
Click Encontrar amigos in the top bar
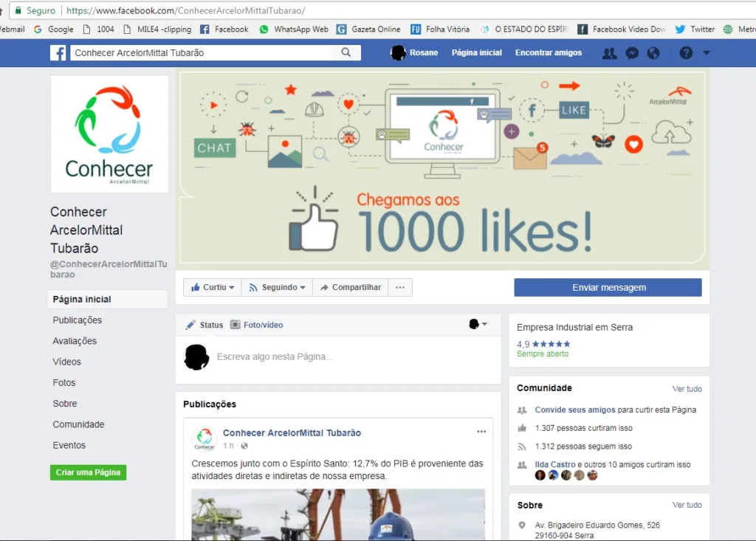pyautogui.click(x=549, y=52)
